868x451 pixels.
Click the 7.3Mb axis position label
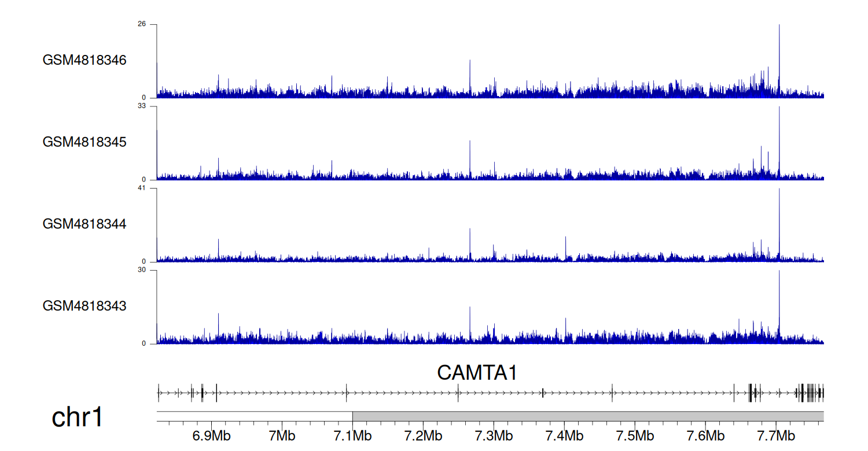[494, 435]
